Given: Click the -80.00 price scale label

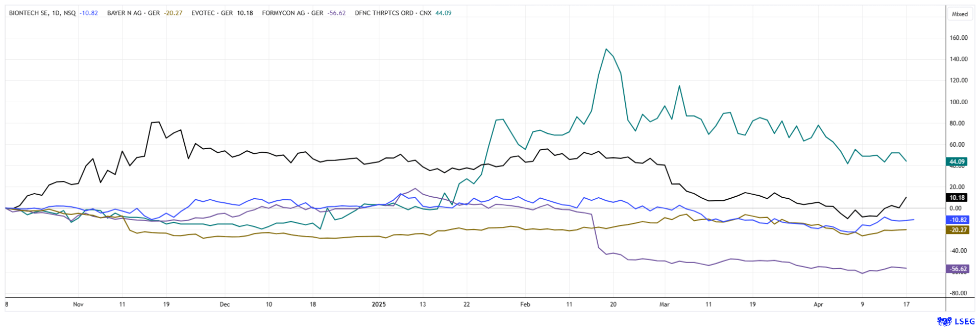Looking at the screenshot, I should coord(958,293).
